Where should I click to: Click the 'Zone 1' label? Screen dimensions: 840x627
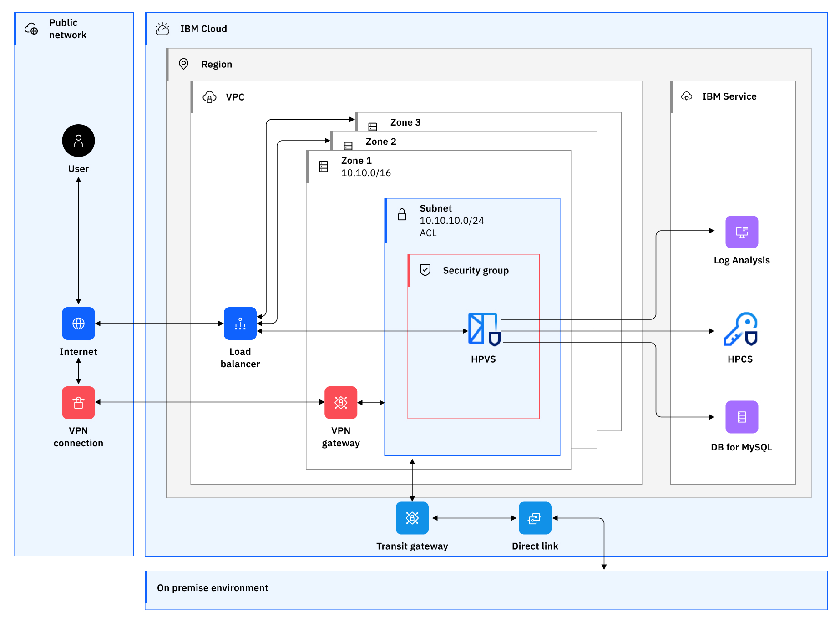click(x=356, y=161)
